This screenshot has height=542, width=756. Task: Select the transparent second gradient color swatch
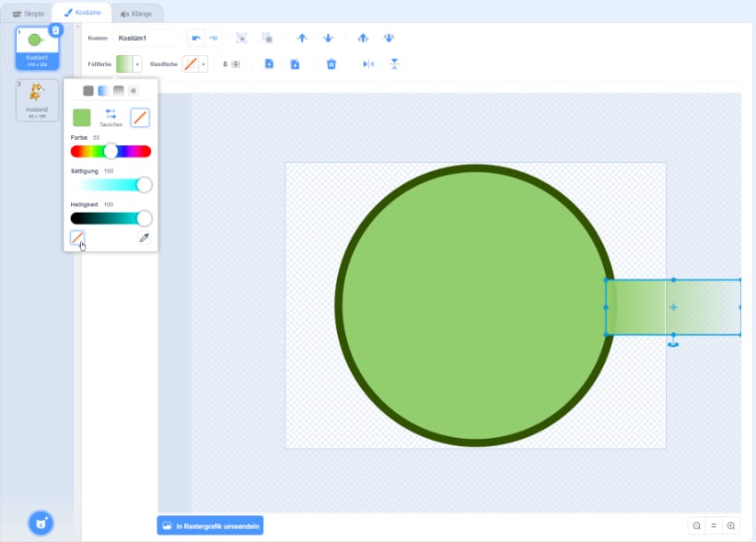click(140, 117)
